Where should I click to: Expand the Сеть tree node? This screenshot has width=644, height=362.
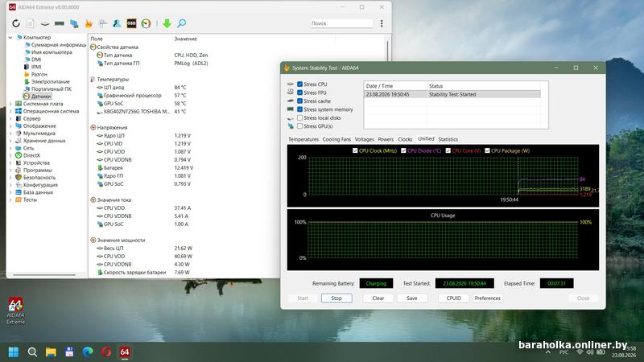10,148
